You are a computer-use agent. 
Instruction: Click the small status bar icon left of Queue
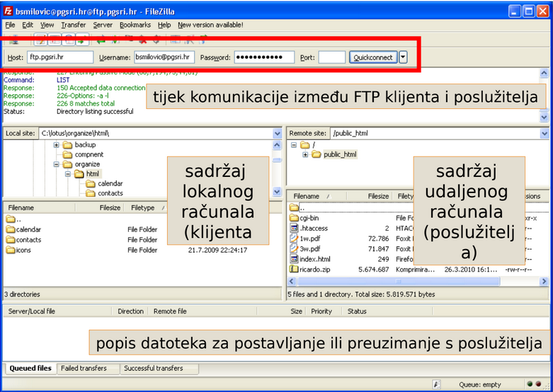436,385
